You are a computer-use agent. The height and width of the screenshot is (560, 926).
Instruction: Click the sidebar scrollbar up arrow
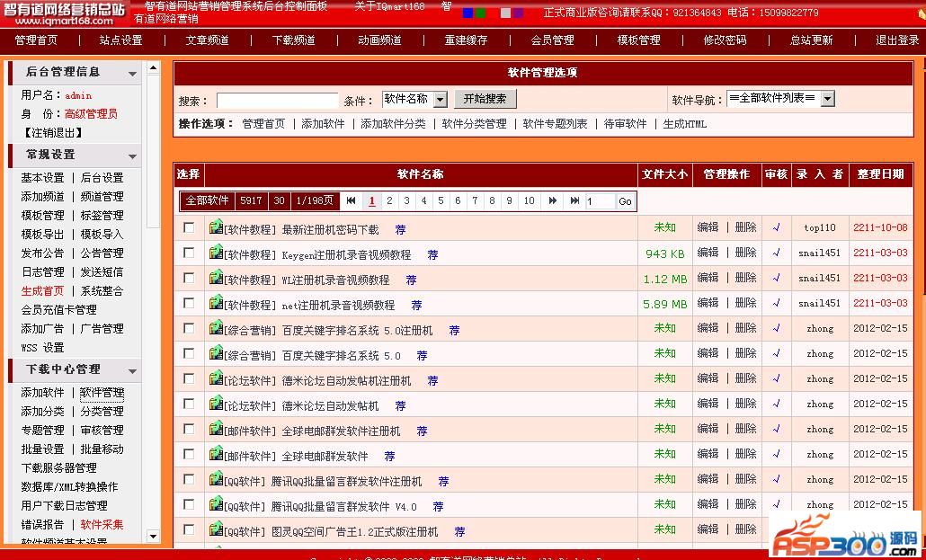coord(153,67)
